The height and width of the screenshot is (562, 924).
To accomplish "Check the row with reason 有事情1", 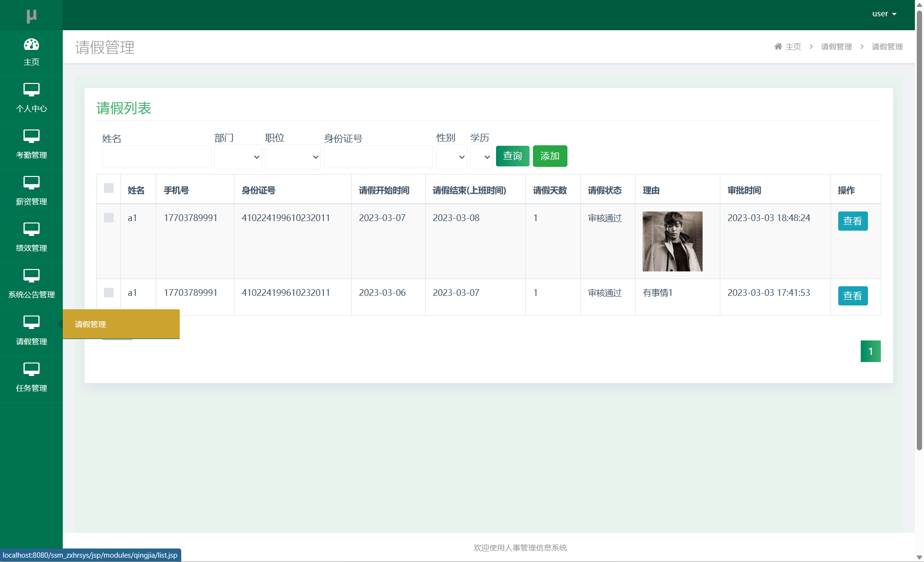I will [109, 293].
